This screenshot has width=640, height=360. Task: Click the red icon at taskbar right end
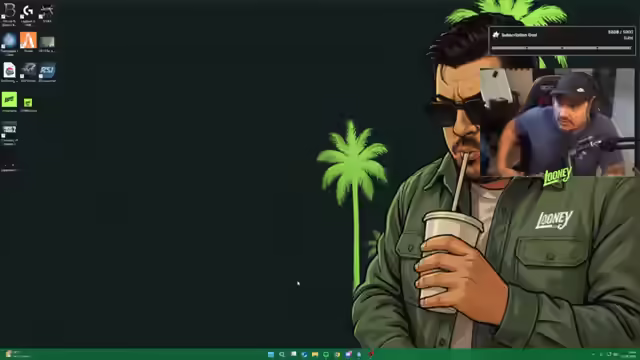click(x=370, y=354)
